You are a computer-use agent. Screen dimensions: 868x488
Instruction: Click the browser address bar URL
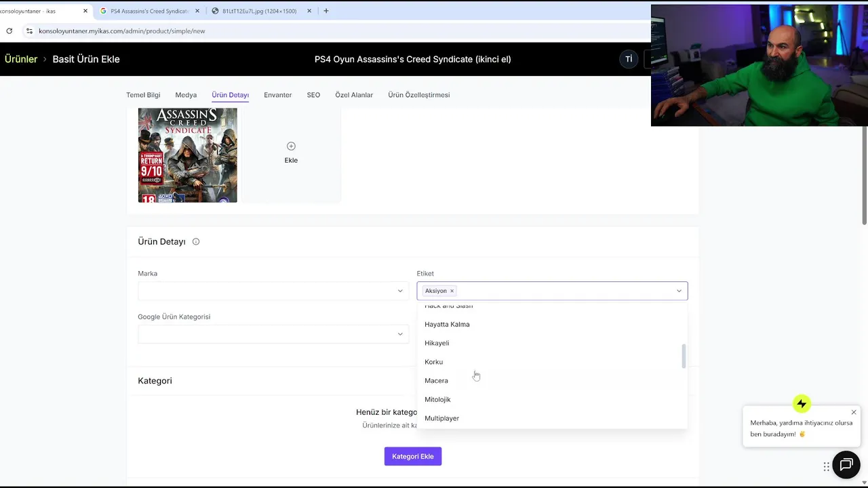tap(122, 30)
